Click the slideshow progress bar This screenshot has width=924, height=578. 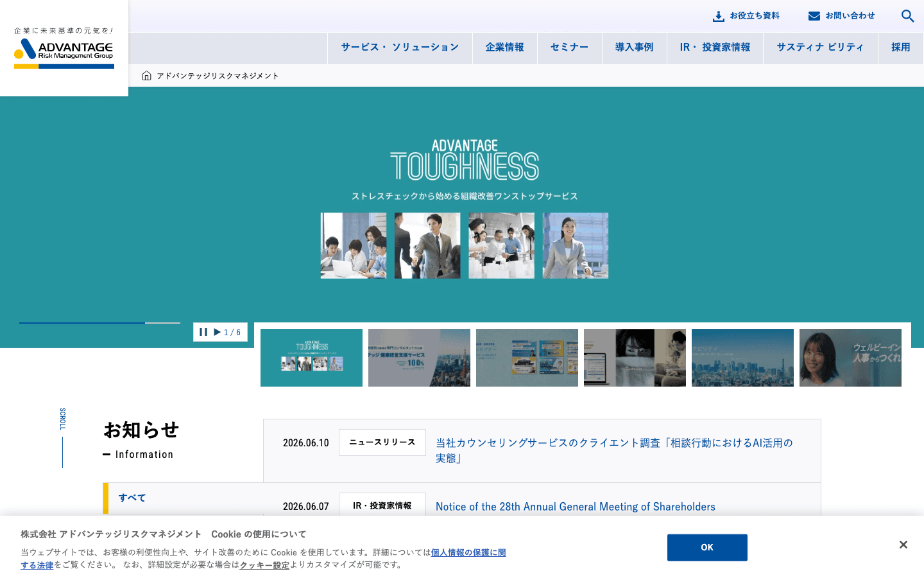[x=99, y=323]
